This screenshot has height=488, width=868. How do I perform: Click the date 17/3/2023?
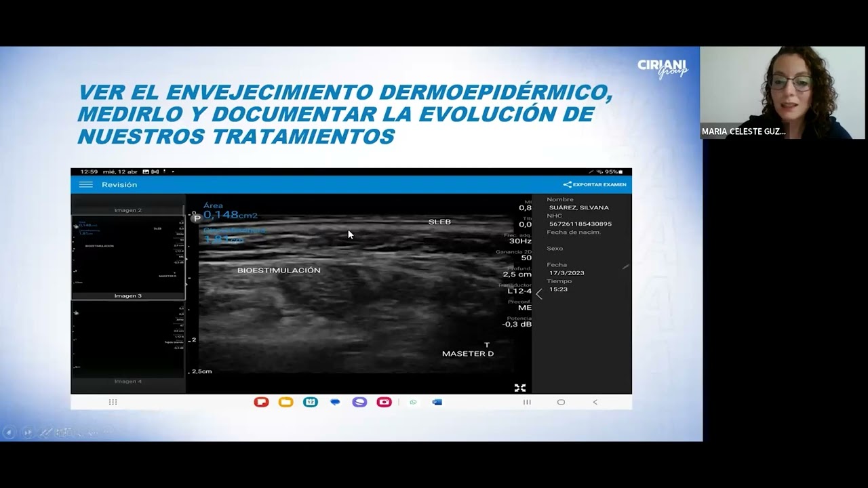(x=567, y=273)
